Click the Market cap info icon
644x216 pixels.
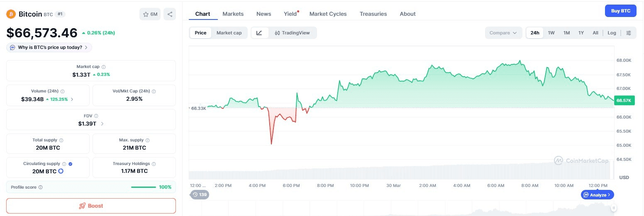[104, 67]
